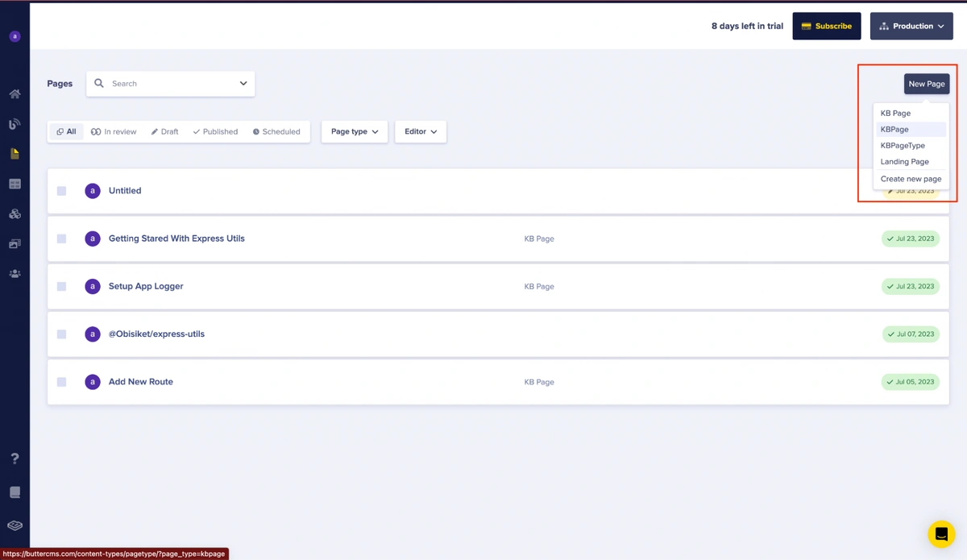Open the Users sidebar icon
The width and height of the screenshot is (967, 560).
pos(15,274)
